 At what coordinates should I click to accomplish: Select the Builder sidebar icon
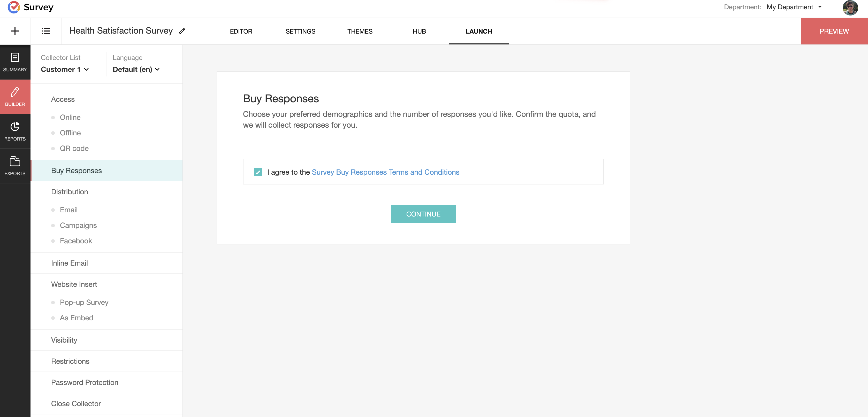tap(15, 97)
